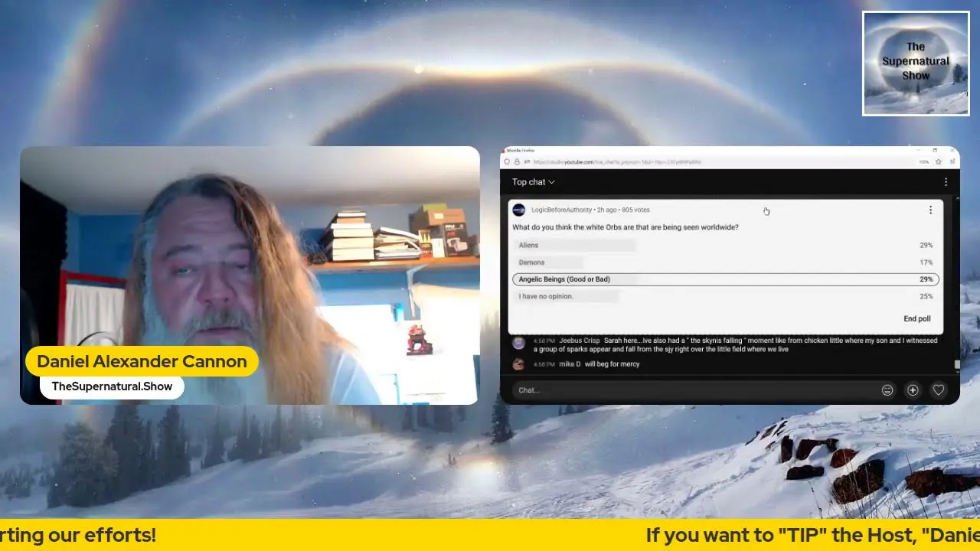Click the heart reaction icon
Screen dimensions: 980x551
click(939, 390)
